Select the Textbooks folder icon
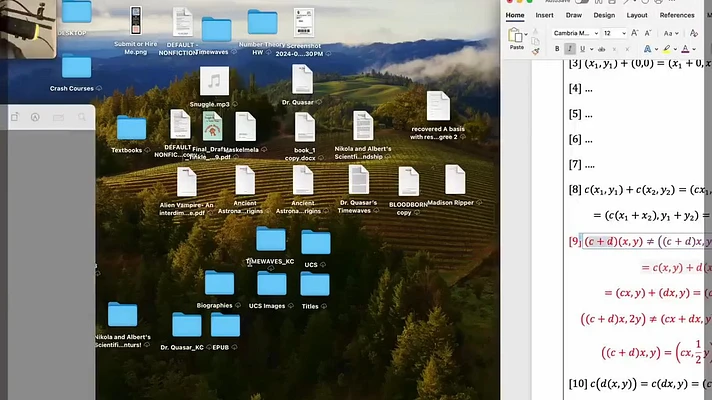This screenshot has height=400, width=712. [x=131, y=128]
